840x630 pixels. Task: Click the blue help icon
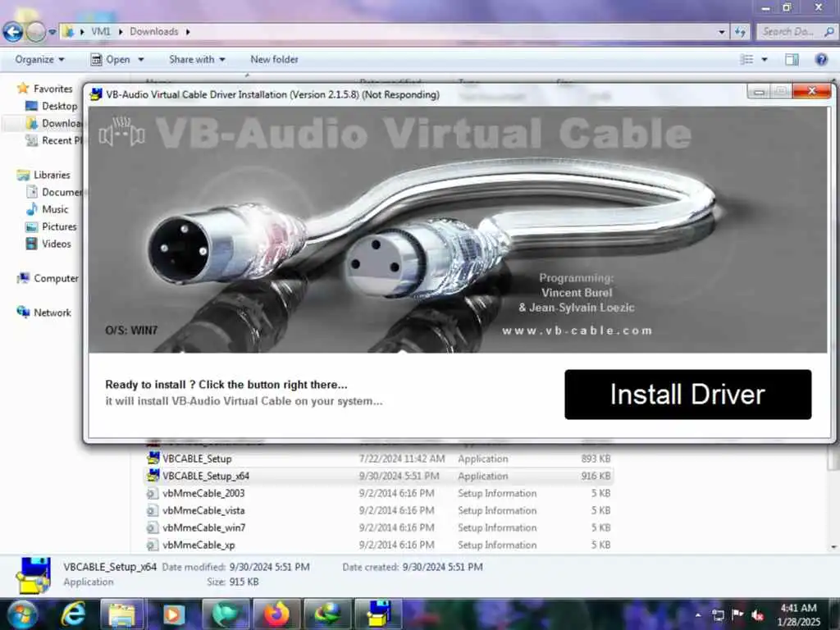coord(821,59)
